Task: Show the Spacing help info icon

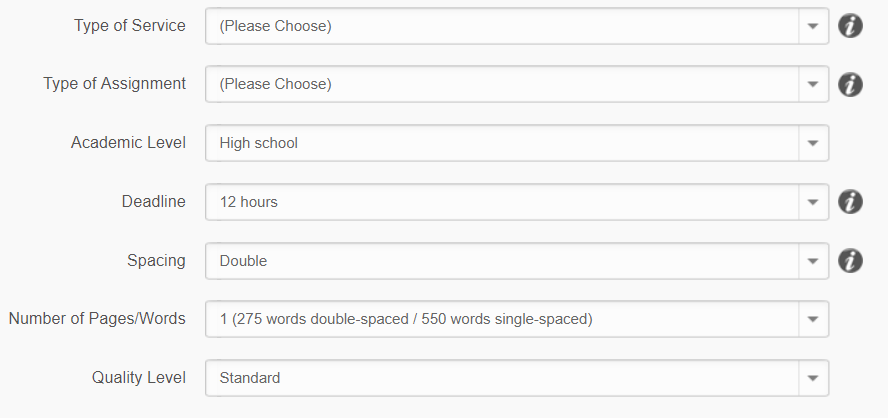Action: [849, 261]
